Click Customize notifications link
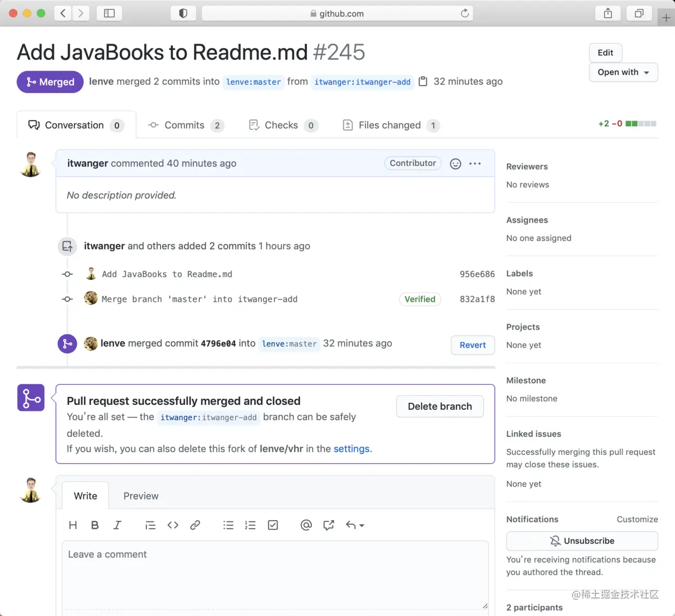The height and width of the screenshot is (616, 675). click(x=637, y=519)
